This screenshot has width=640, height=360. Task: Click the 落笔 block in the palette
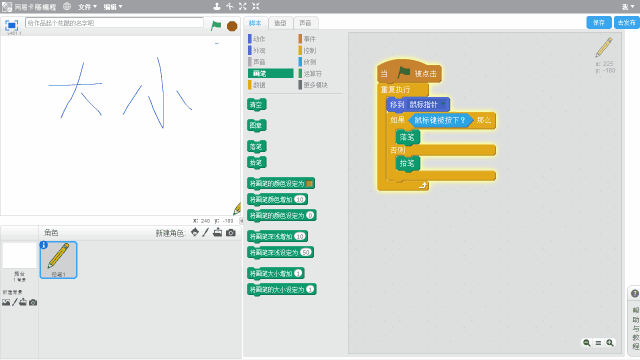(257, 146)
